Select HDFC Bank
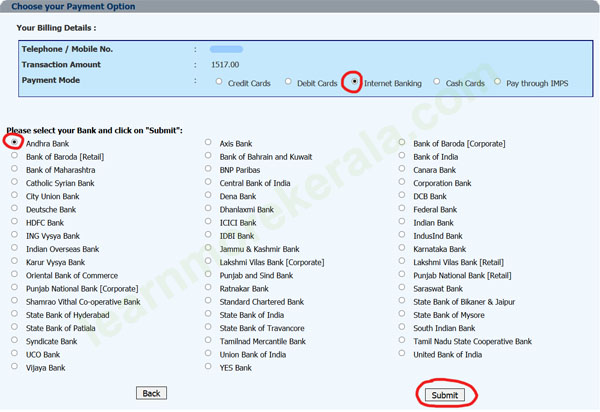This screenshot has height=412, width=600. 15,221
